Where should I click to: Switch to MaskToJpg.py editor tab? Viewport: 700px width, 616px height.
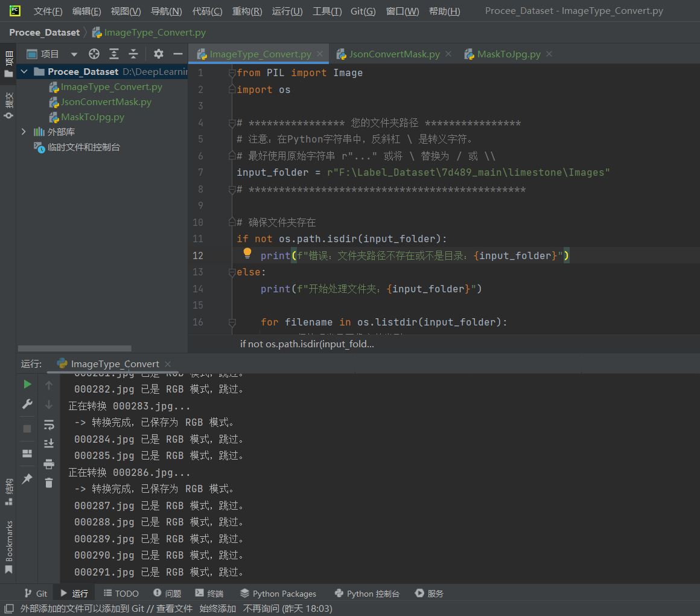pyautogui.click(x=509, y=54)
